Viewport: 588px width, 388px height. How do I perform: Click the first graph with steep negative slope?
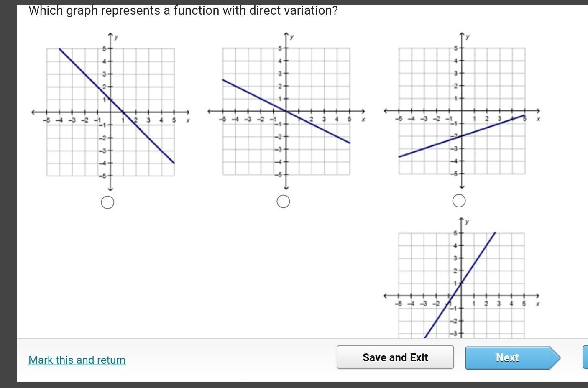coord(110,112)
